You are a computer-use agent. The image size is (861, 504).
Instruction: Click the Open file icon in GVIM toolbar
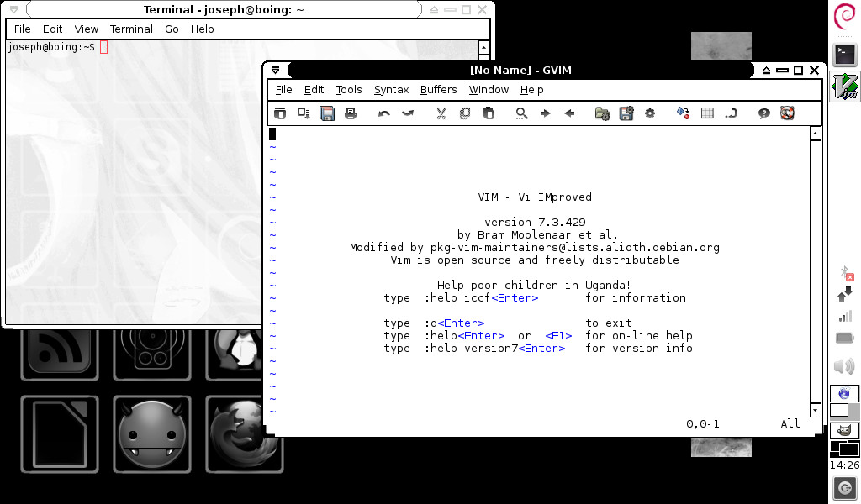[x=280, y=113]
